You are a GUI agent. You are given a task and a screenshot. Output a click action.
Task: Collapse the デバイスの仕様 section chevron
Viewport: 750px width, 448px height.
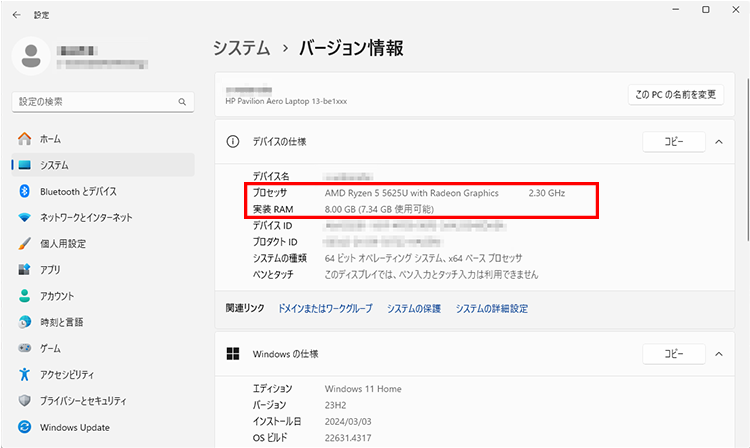pyautogui.click(x=719, y=142)
